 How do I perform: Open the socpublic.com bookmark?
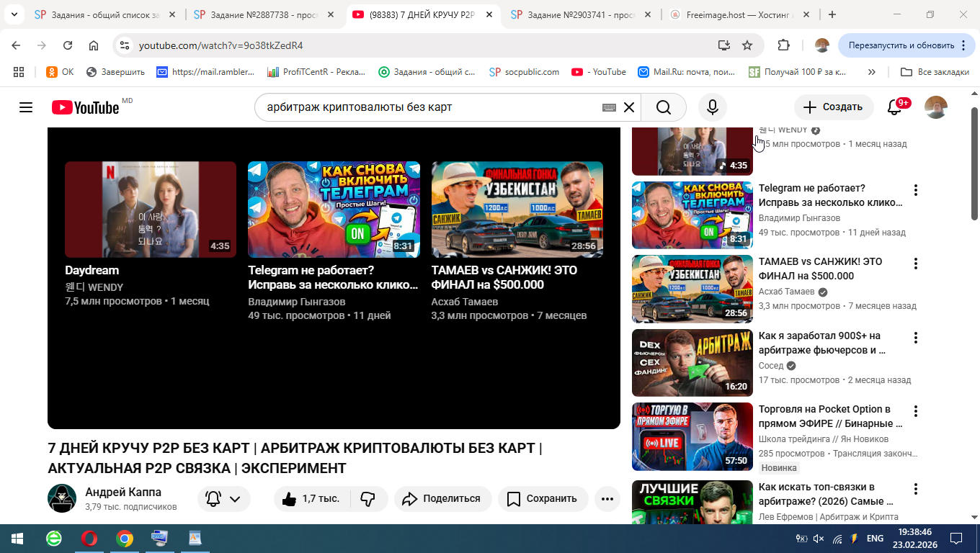click(x=524, y=72)
